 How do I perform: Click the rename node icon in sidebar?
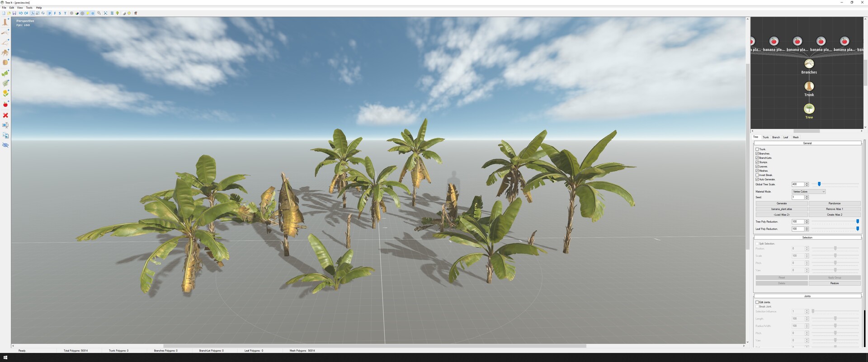point(5,125)
